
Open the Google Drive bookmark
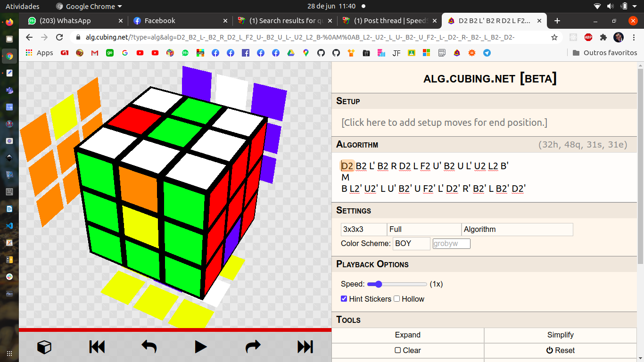tap(291, 53)
